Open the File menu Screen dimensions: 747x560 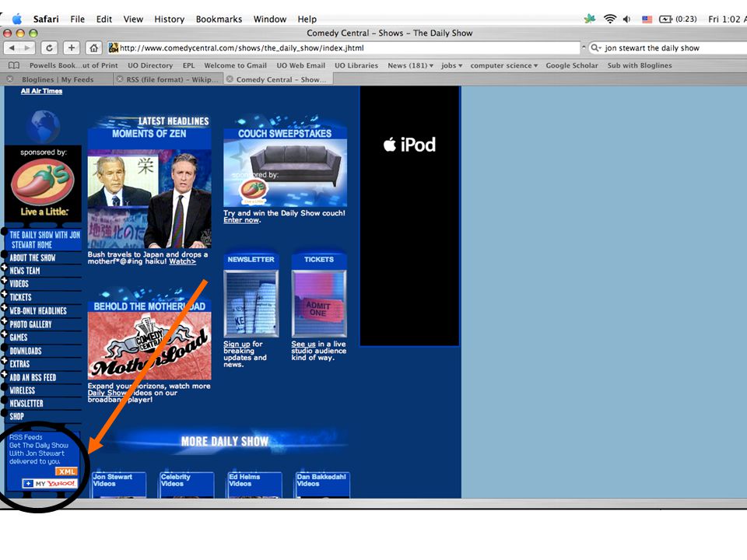77,19
